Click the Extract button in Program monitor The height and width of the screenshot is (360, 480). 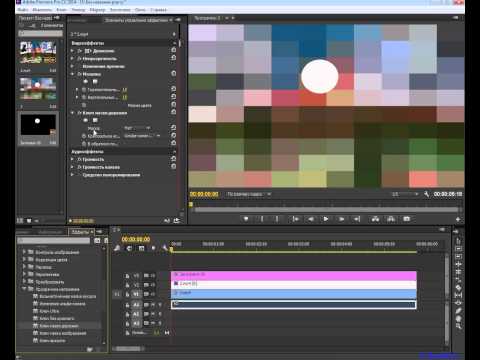tap(391, 219)
